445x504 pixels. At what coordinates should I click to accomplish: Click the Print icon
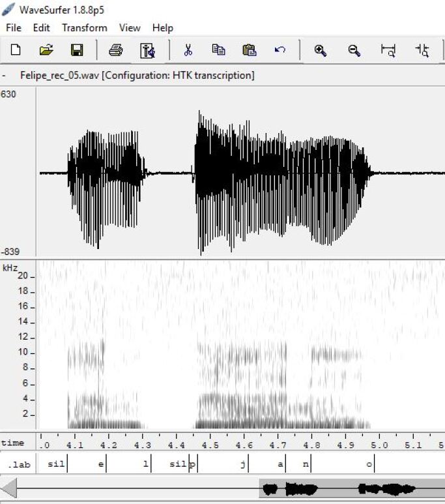coord(115,50)
